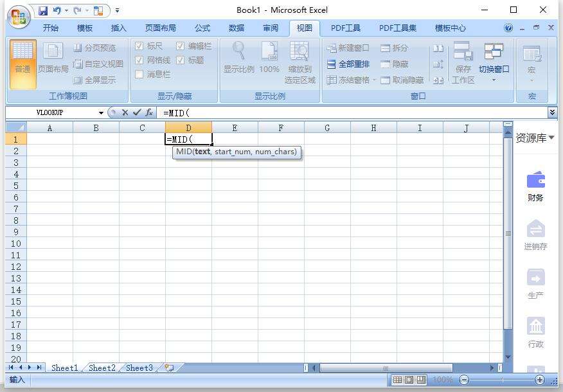
Task: Cancel formula entry with X button
Action: 125,112
